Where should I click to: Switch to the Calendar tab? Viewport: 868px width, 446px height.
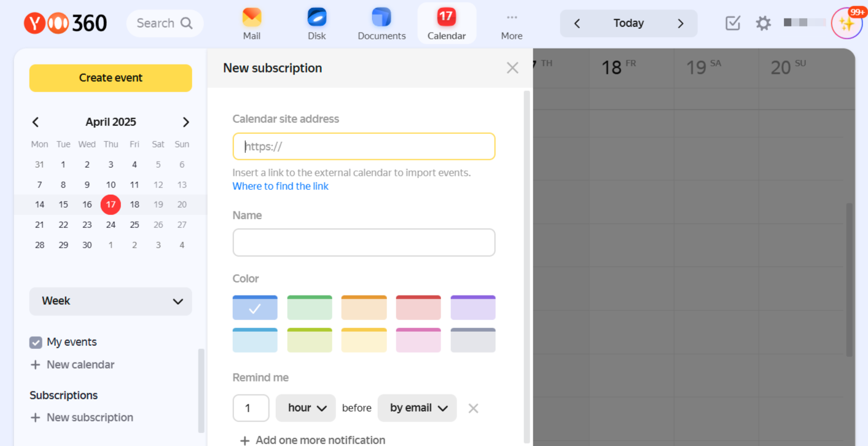tap(447, 23)
